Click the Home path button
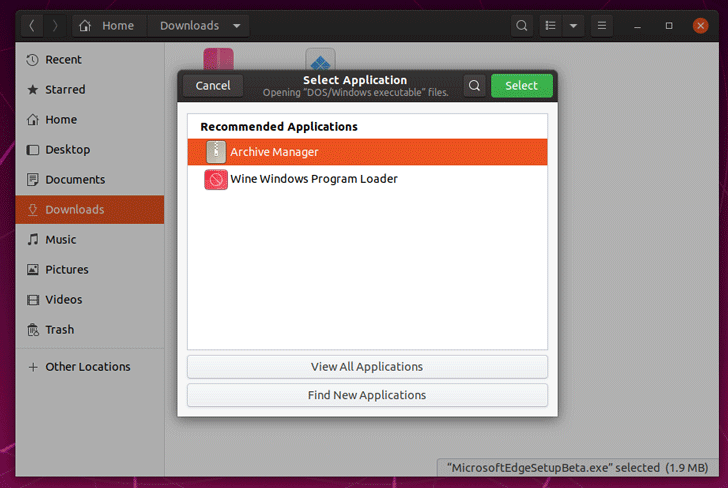728x488 pixels. [110, 26]
